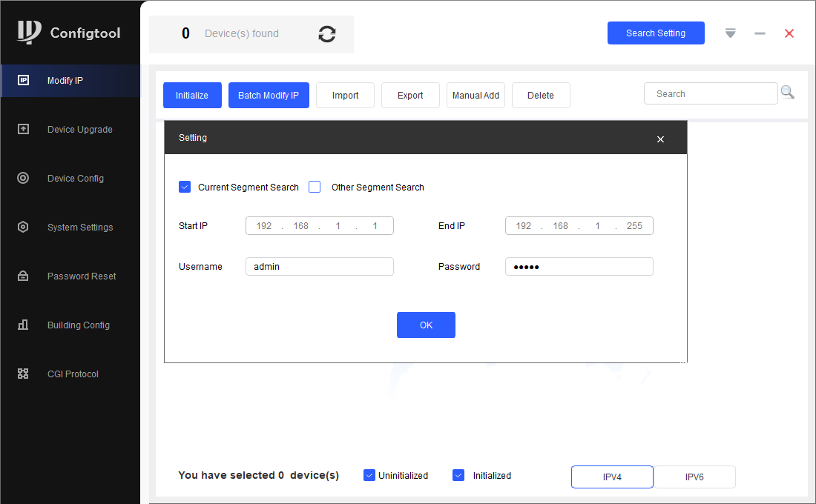Viewport: 816px width, 504px height.
Task: Click the System Settings hexagon icon
Action: click(23, 227)
